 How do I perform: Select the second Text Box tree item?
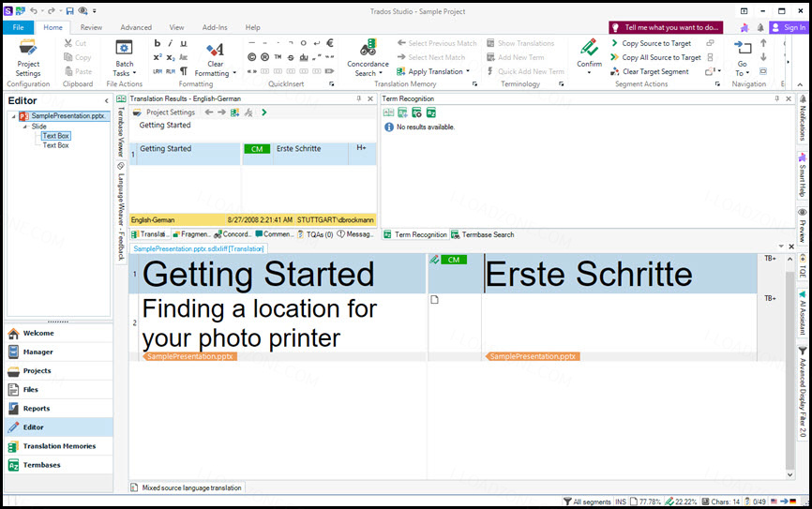(55, 145)
